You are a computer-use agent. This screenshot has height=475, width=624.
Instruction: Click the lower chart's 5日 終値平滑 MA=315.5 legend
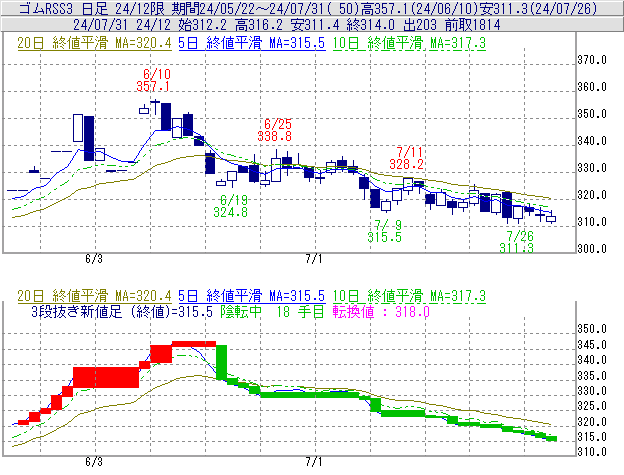tap(252, 296)
